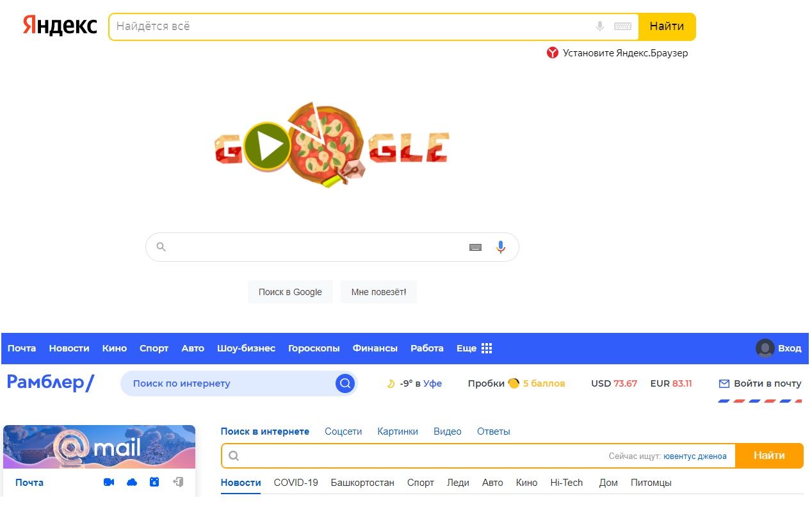Select the "COVID-19" news tab
Screen dimensions: 812x507
(x=296, y=483)
